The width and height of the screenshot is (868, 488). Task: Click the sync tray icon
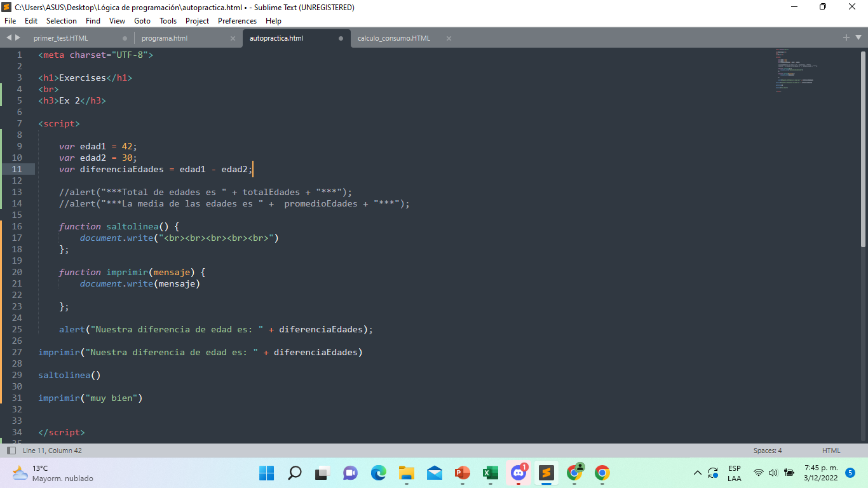(713, 473)
